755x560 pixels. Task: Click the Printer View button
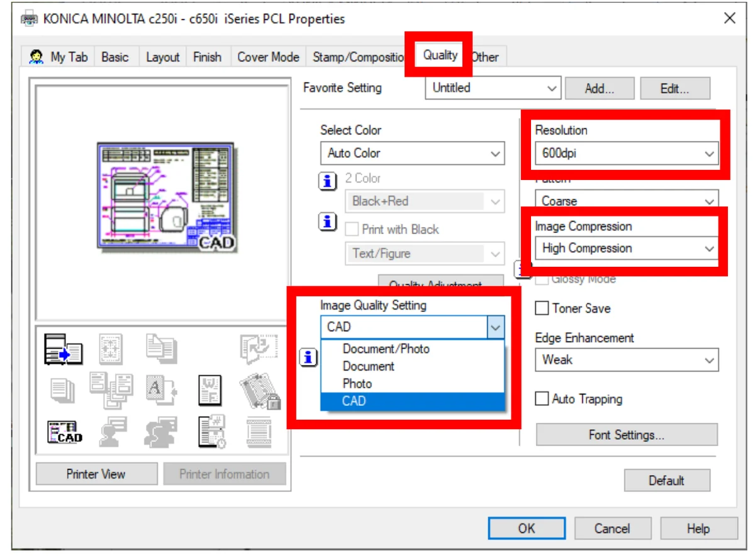(x=96, y=474)
